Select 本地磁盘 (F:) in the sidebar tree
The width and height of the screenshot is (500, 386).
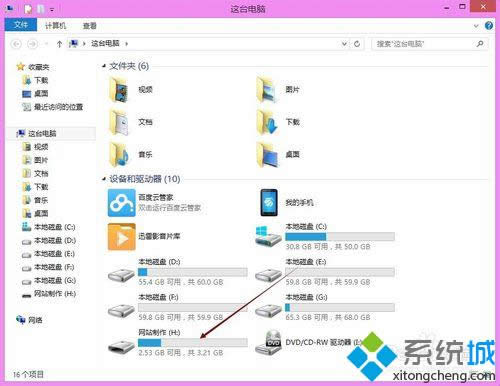coord(48,267)
